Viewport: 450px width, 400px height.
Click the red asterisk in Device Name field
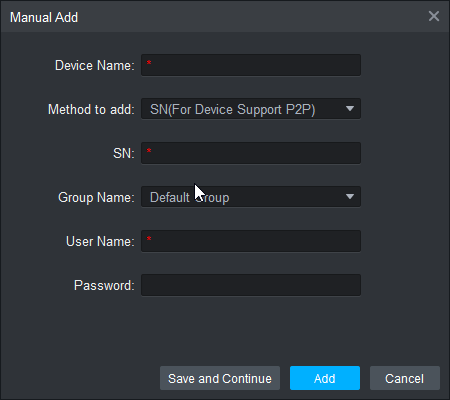[149, 63]
